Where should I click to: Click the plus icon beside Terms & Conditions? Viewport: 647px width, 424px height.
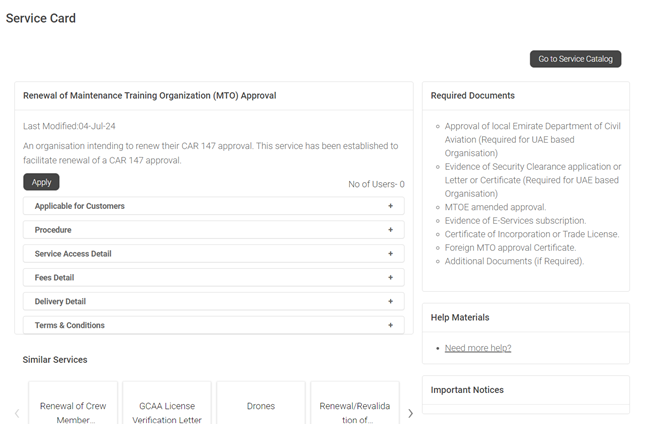click(x=390, y=325)
